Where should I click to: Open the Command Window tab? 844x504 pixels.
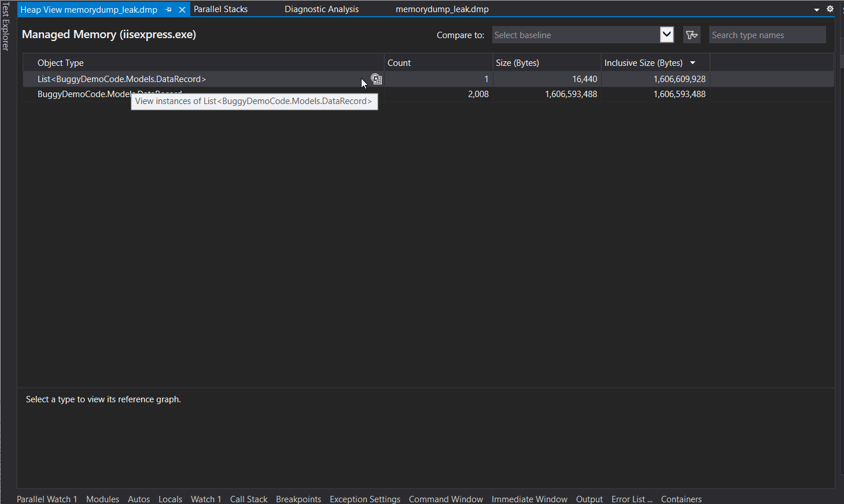point(446,499)
